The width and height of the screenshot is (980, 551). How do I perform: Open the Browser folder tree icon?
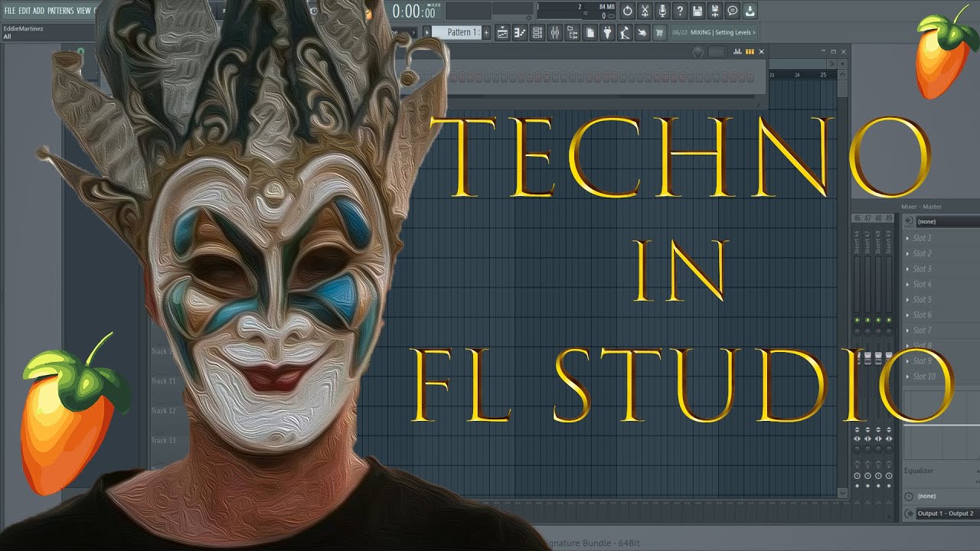(x=573, y=32)
